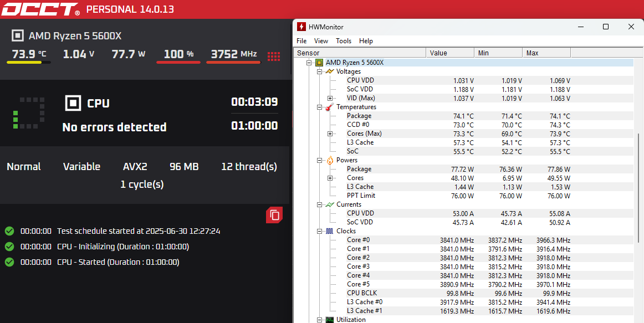This screenshot has height=323, width=644.
Task: Click the 'Variable' load type text
Action: tap(81, 167)
